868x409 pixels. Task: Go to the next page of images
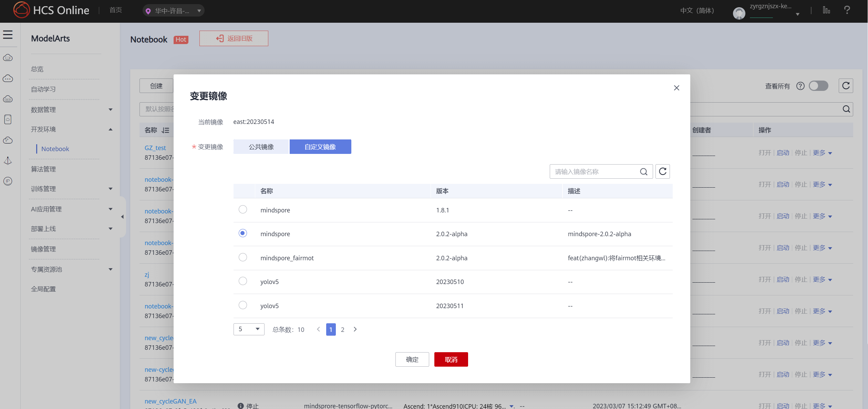[x=355, y=329]
